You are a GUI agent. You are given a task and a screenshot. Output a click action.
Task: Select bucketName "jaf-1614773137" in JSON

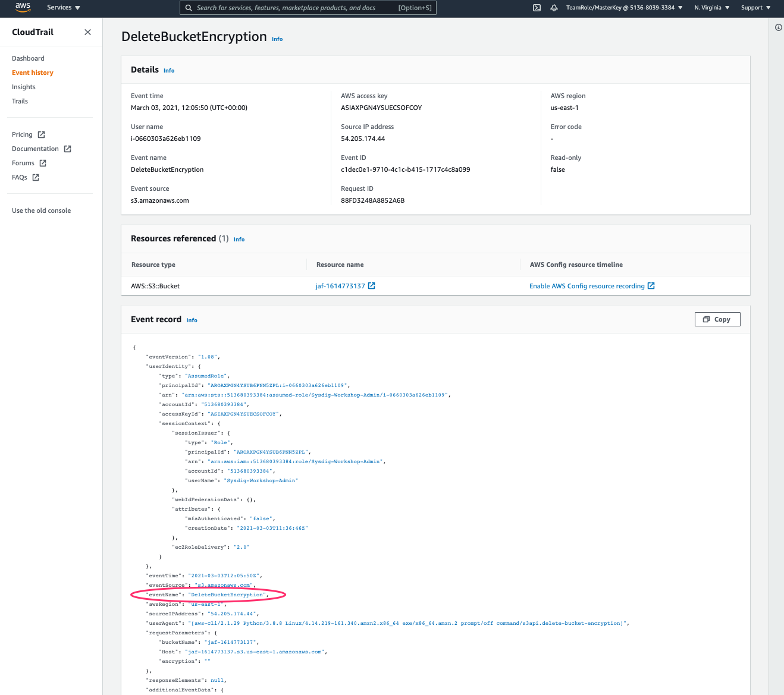[x=230, y=642]
